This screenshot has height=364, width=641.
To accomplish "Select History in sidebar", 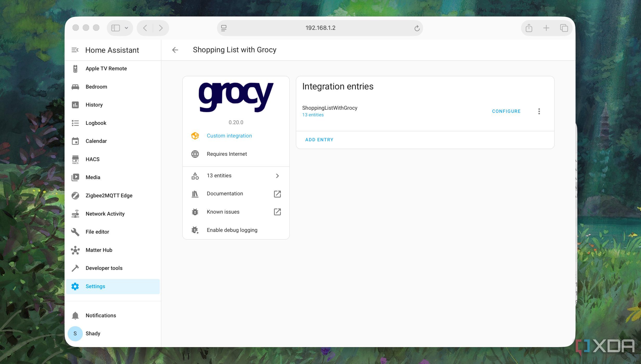I will point(113,105).
